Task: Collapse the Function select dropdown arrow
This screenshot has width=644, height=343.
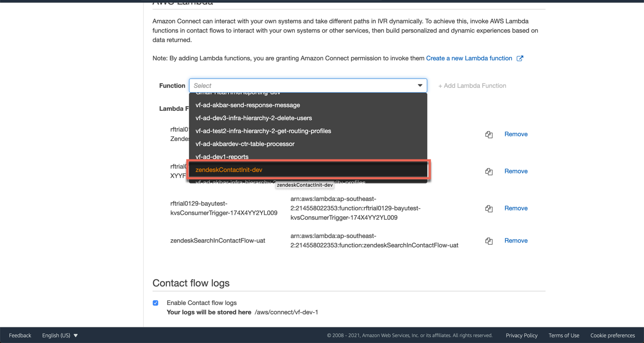Action: coord(419,85)
